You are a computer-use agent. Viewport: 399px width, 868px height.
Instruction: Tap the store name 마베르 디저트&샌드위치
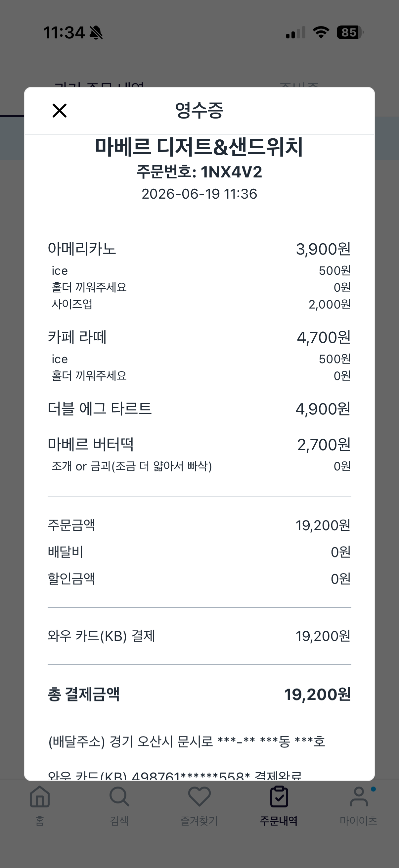pyautogui.click(x=199, y=147)
